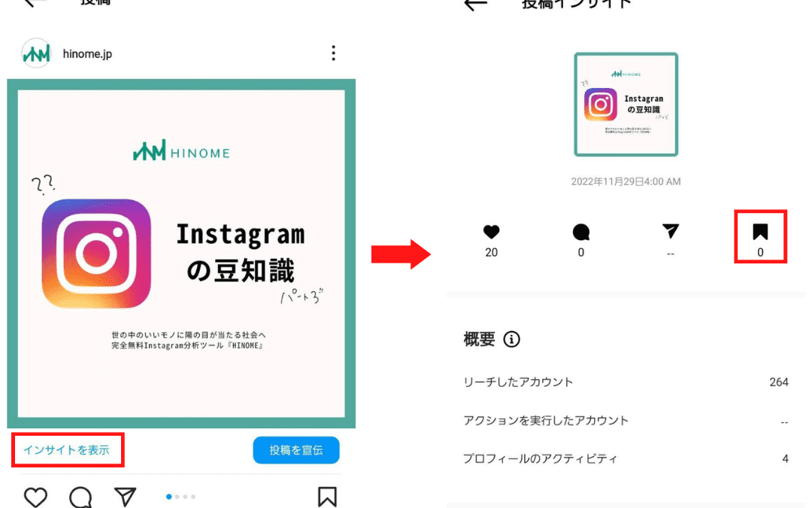
Task: Open the post thumbnail in insights
Action: [626, 104]
